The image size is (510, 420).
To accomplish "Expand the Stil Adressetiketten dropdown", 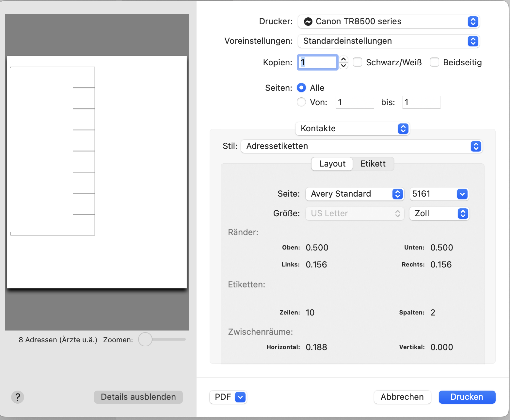I will (x=361, y=146).
